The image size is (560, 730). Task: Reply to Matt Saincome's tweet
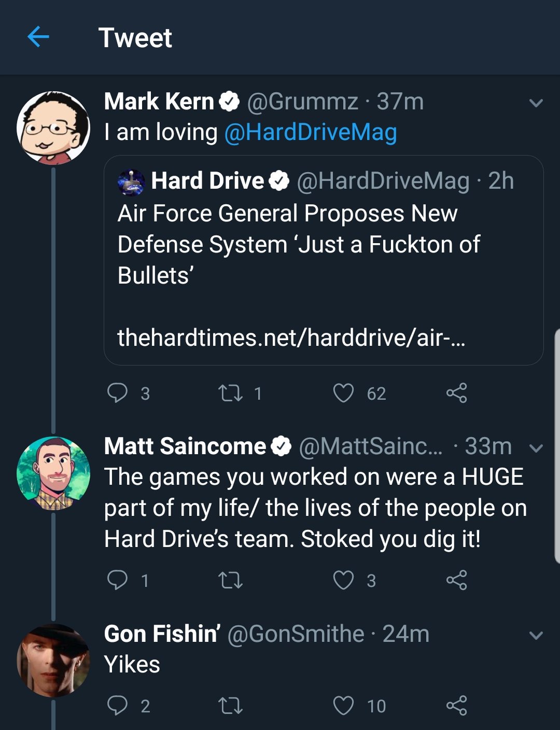[117, 580]
